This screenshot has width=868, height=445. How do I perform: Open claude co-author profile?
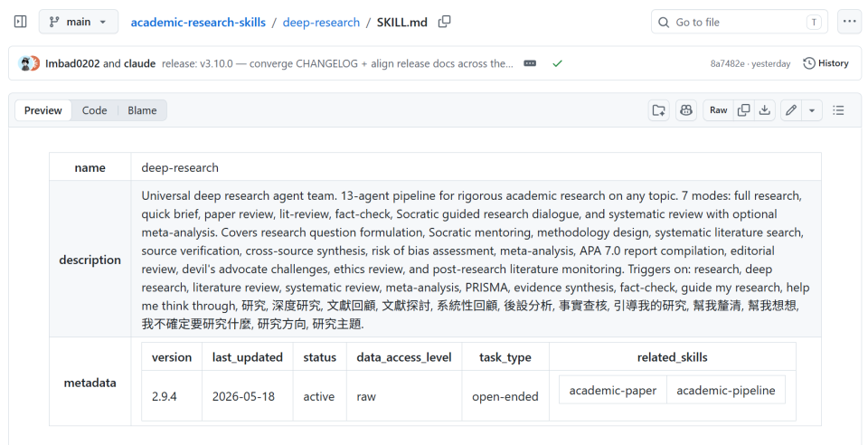(x=139, y=63)
